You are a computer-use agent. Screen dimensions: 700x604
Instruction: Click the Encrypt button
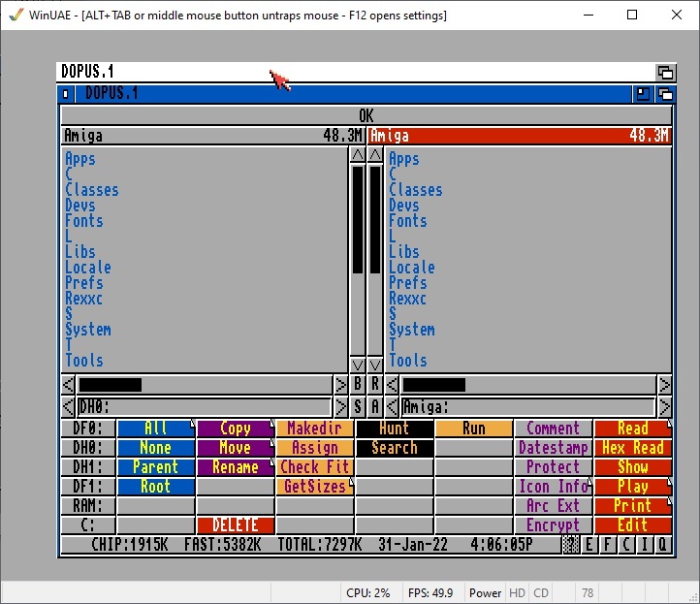pyautogui.click(x=554, y=525)
